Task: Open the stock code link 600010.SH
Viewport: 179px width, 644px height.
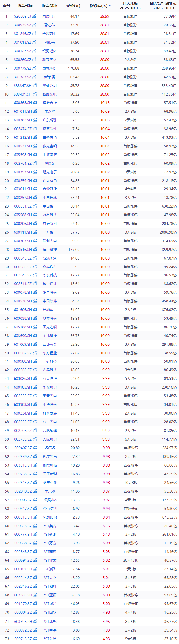Action: [23, 517]
